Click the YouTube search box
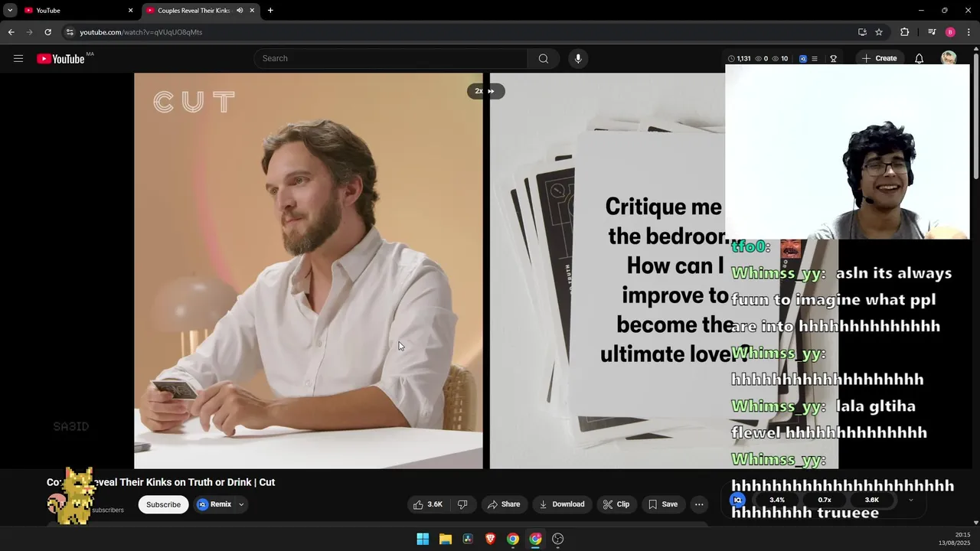This screenshot has height=551, width=980. (390, 58)
